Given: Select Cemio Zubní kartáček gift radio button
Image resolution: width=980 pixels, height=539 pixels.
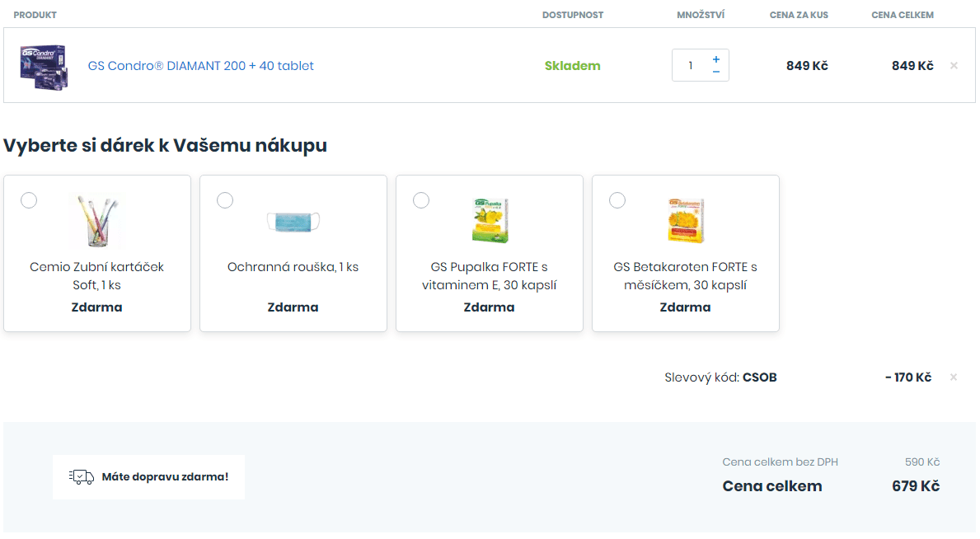Looking at the screenshot, I should point(29,200).
